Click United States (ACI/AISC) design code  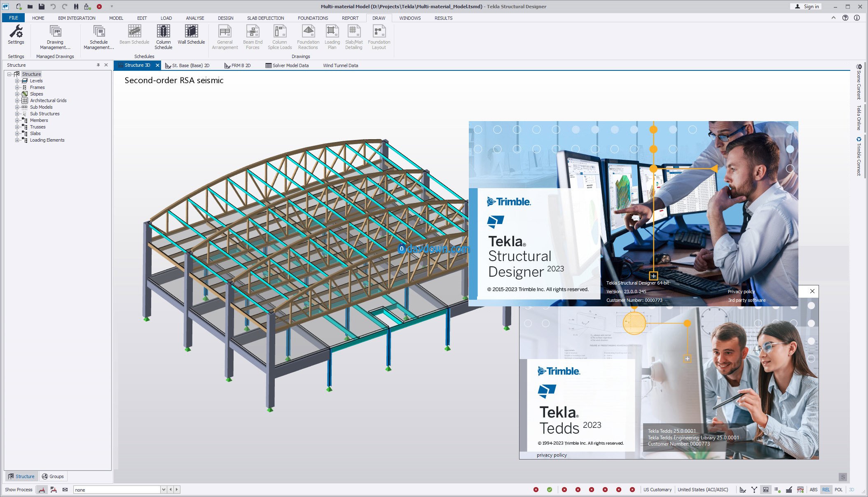pos(703,490)
